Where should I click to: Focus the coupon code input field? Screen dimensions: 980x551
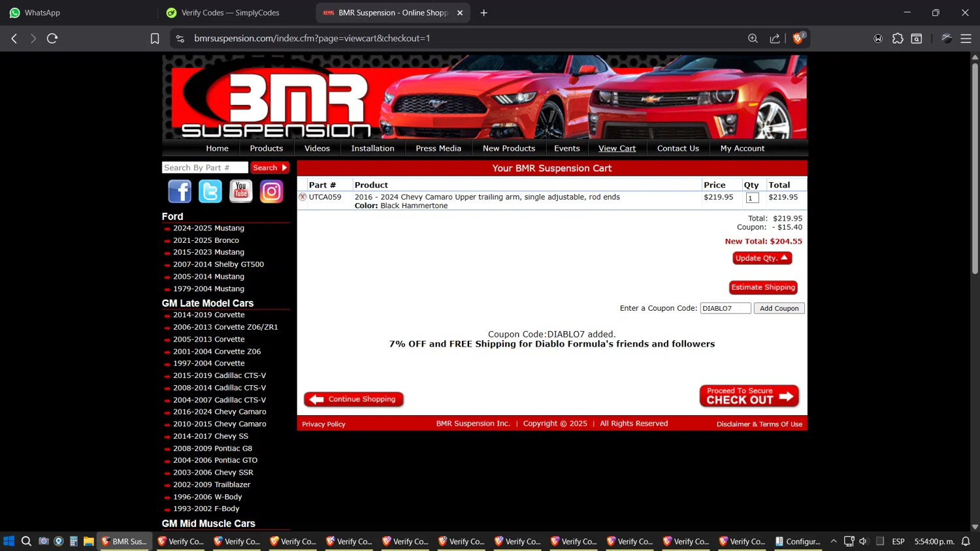(x=725, y=308)
